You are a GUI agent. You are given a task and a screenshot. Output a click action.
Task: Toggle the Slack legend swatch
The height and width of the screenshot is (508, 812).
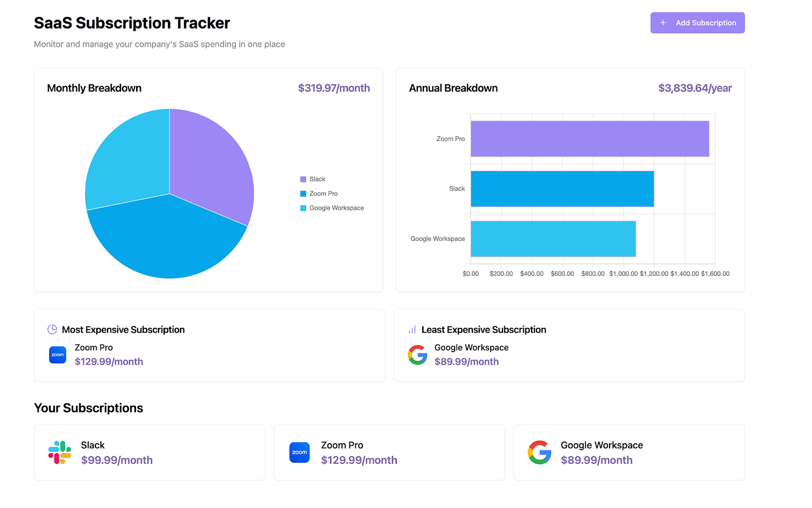click(x=303, y=179)
